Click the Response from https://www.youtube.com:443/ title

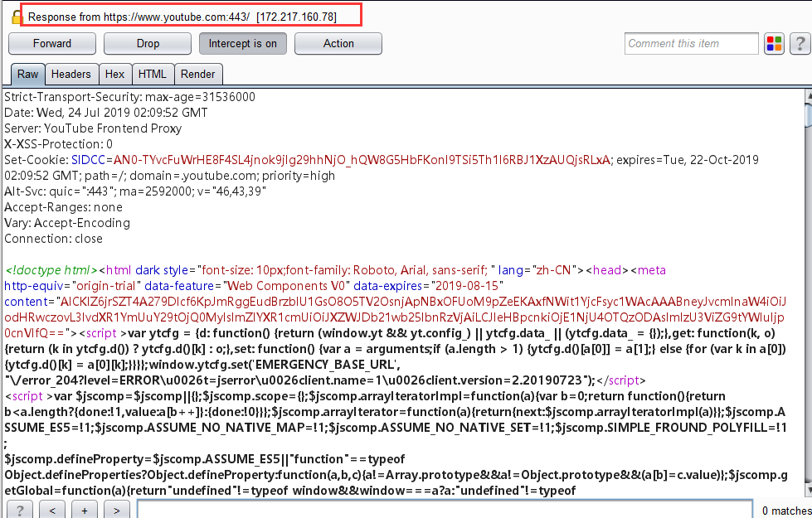point(182,17)
